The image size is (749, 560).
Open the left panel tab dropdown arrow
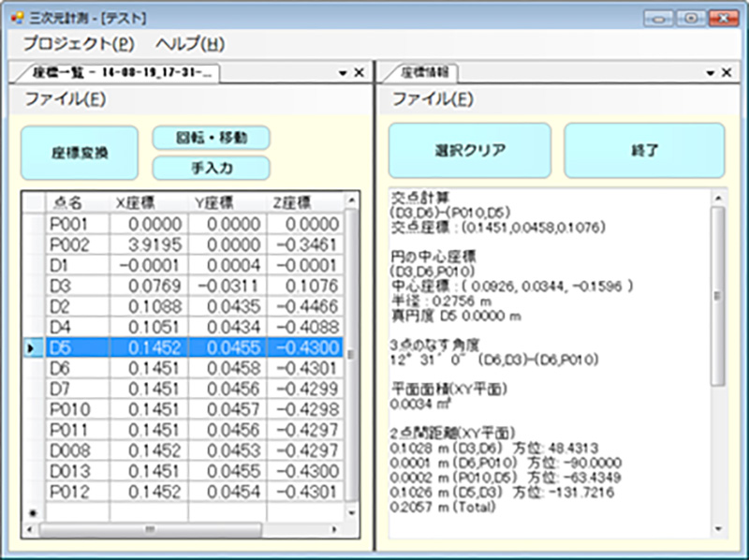click(343, 72)
